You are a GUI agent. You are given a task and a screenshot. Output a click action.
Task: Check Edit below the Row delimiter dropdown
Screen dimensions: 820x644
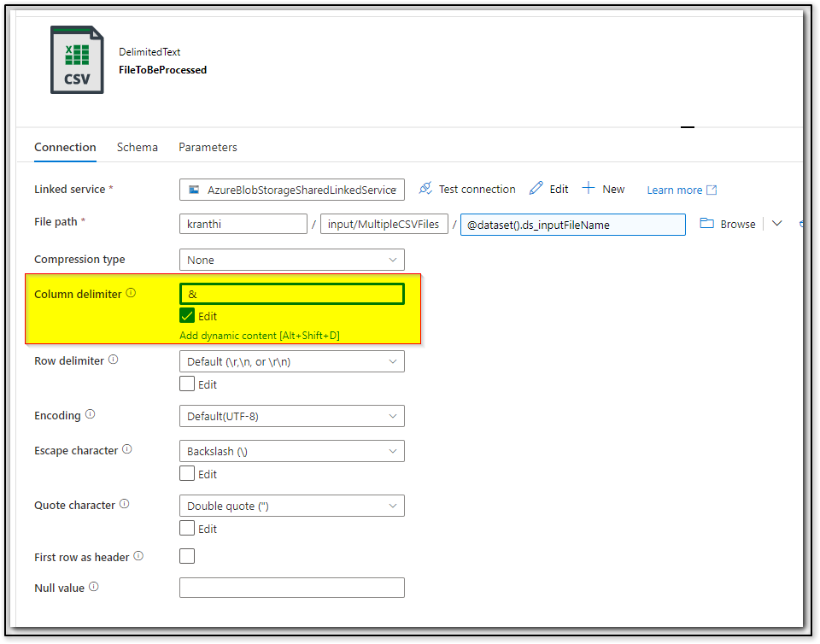click(x=185, y=383)
